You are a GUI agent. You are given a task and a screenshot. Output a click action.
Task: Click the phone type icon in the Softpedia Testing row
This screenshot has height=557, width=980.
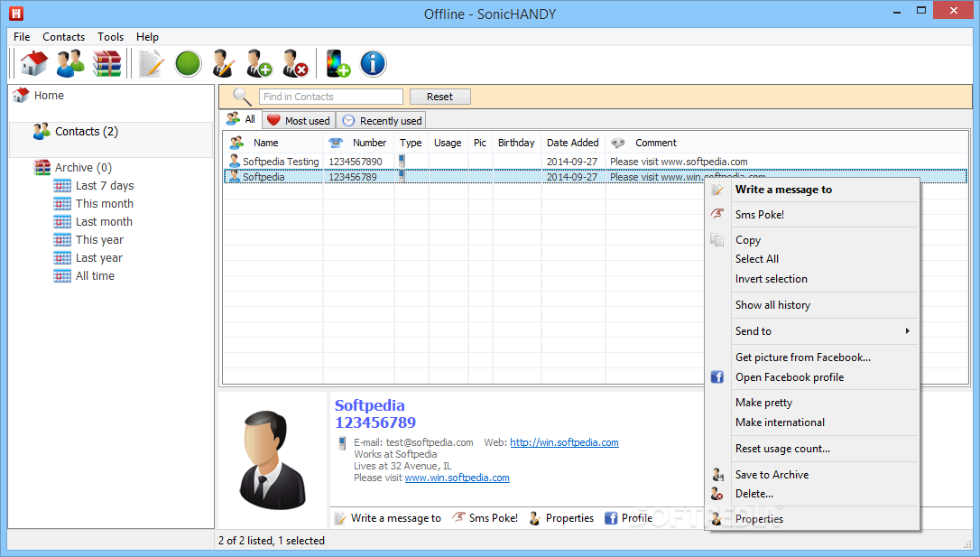[402, 162]
